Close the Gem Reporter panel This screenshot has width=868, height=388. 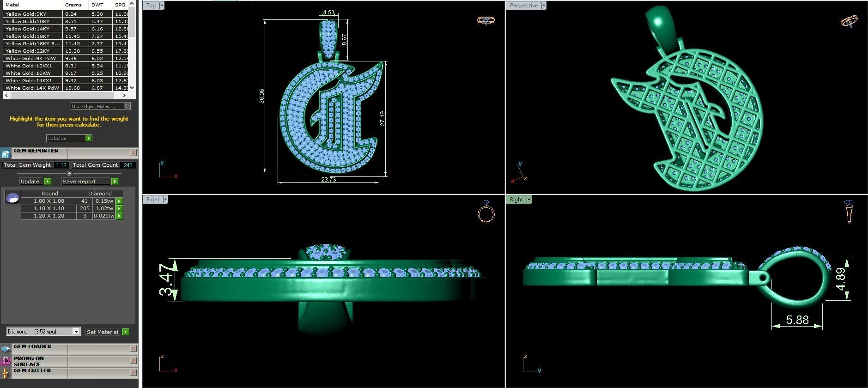(134, 153)
